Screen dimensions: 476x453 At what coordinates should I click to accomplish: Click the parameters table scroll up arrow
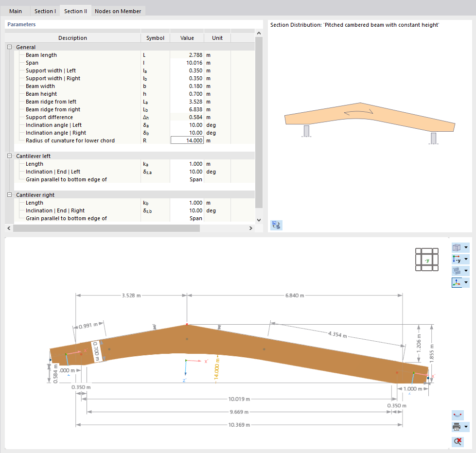tap(259, 33)
